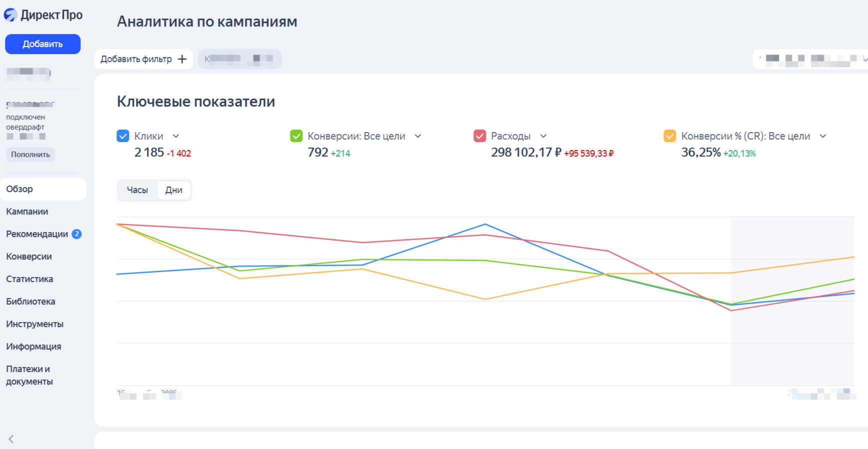The image size is (868, 449).
Task: Expand the Конверсии: Все цели dropdown chevron
Action: coord(418,136)
